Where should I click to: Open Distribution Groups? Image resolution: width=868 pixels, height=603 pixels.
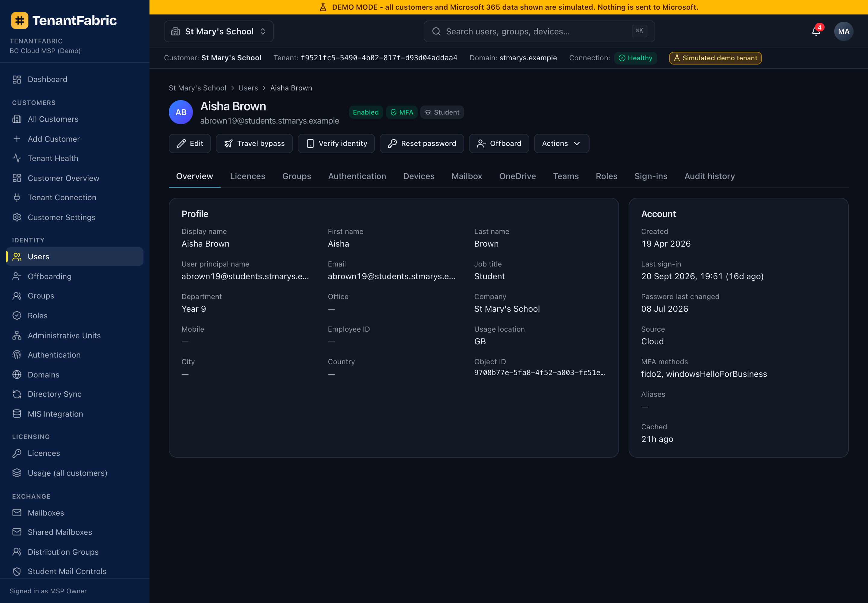[x=75, y=552]
